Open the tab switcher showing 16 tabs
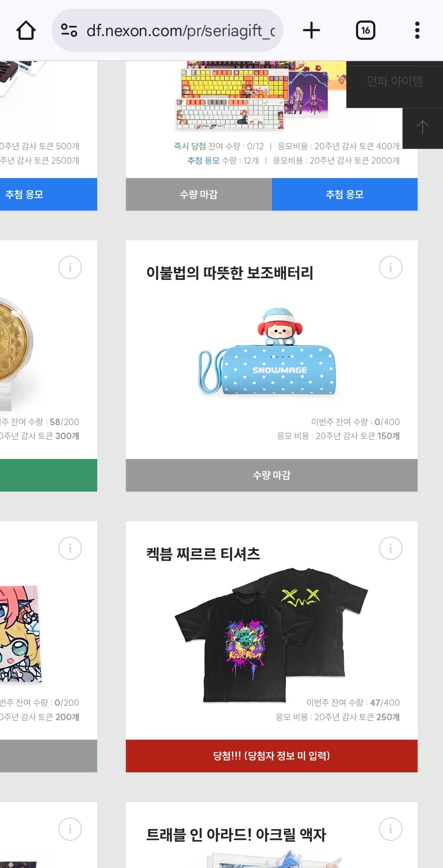443x868 pixels. [365, 30]
